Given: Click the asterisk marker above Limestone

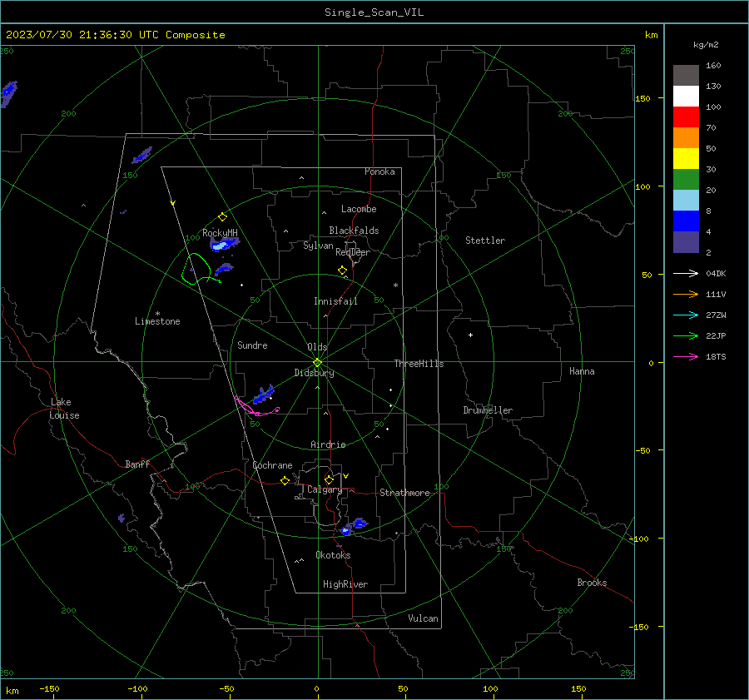Looking at the screenshot, I should click(x=157, y=314).
